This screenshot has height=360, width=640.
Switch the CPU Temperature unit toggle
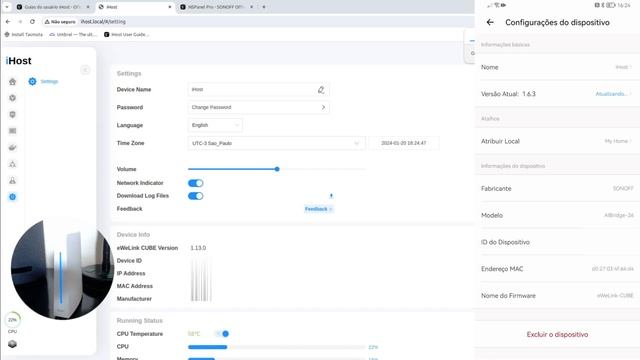[x=222, y=334]
